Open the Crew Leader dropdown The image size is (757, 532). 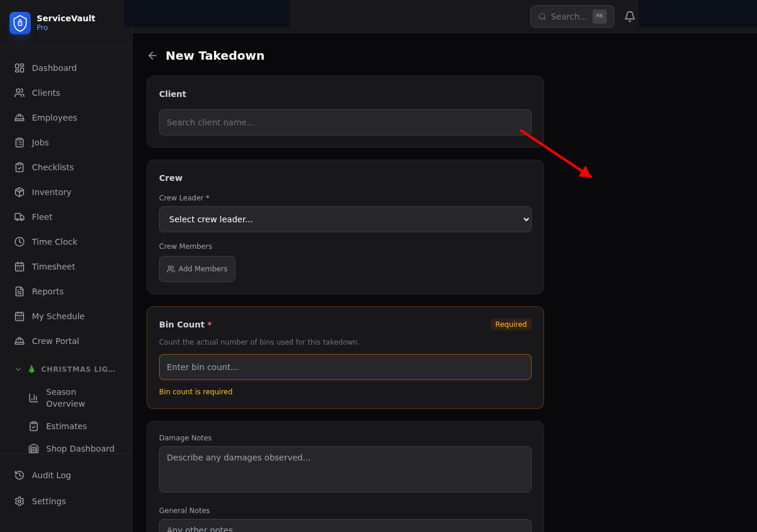345,219
